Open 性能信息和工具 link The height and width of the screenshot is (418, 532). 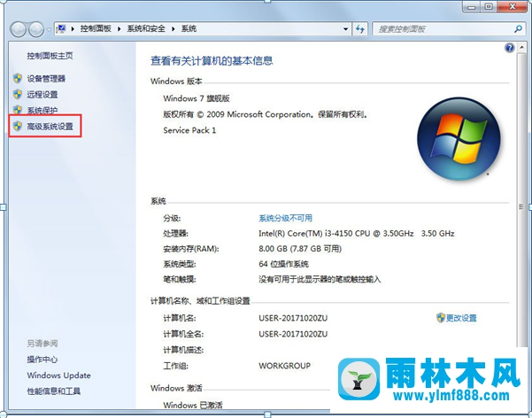click(54, 391)
